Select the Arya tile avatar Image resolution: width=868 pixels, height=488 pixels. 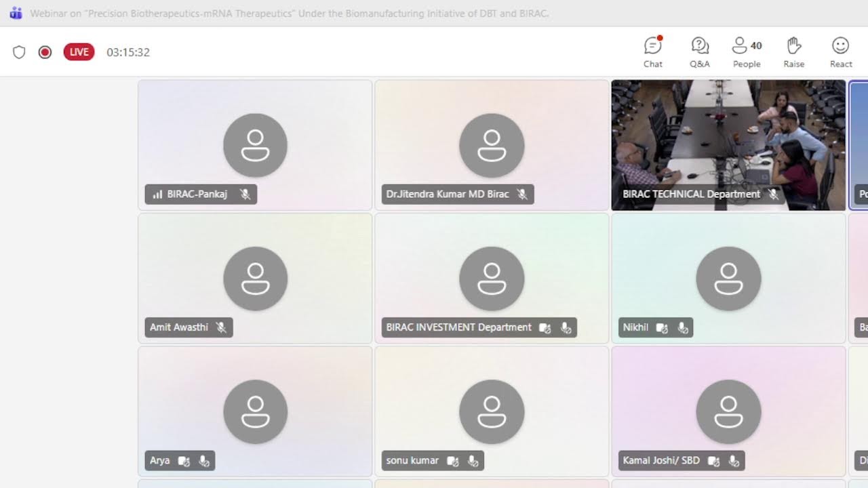[255, 411]
